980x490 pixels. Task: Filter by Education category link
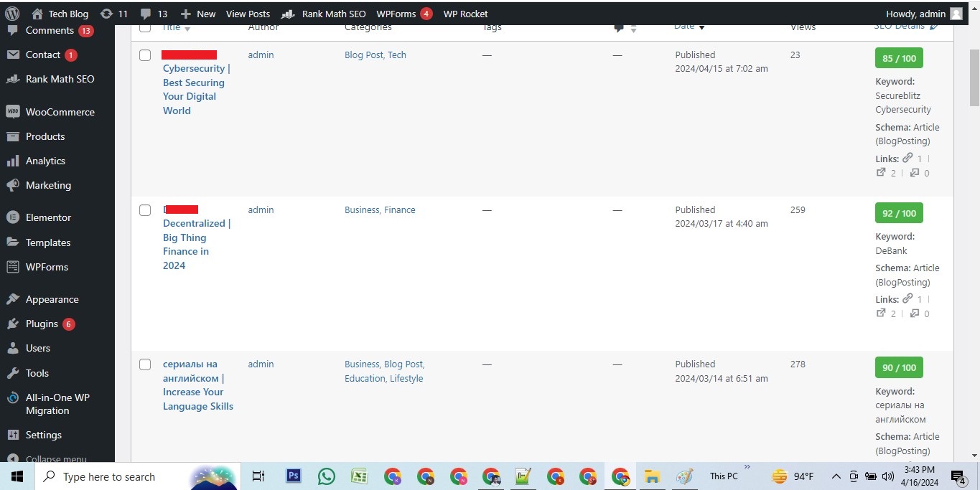coord(365,379)
